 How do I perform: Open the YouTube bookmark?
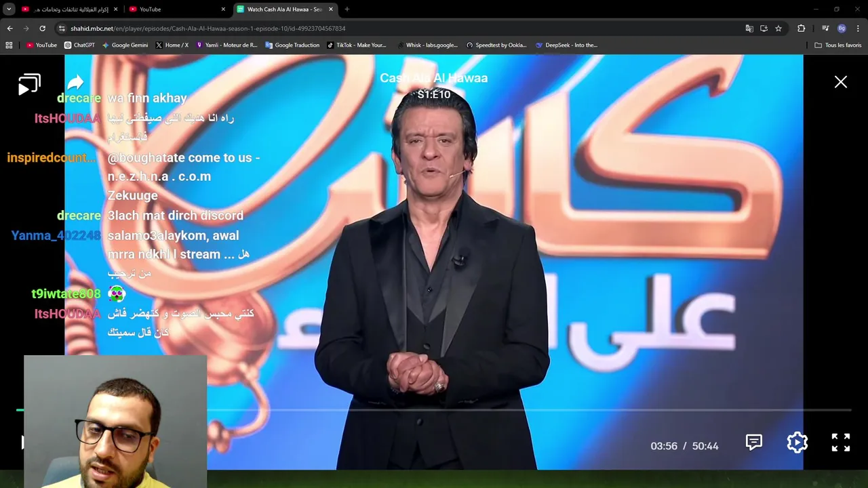tap(41, 45)
